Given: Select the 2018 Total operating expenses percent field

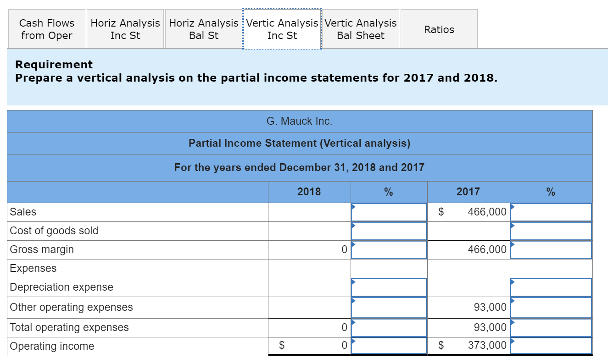Looking at the screenshot, I should coord(389,328).
